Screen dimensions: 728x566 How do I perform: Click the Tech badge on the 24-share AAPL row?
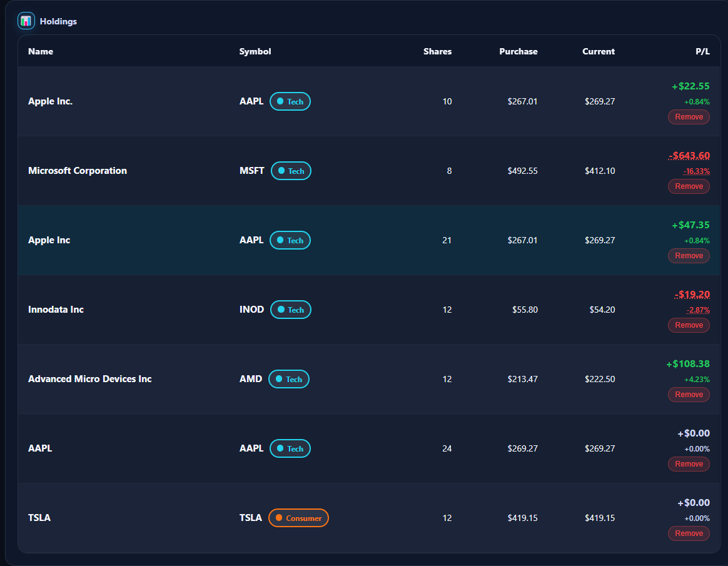[290, 448]
